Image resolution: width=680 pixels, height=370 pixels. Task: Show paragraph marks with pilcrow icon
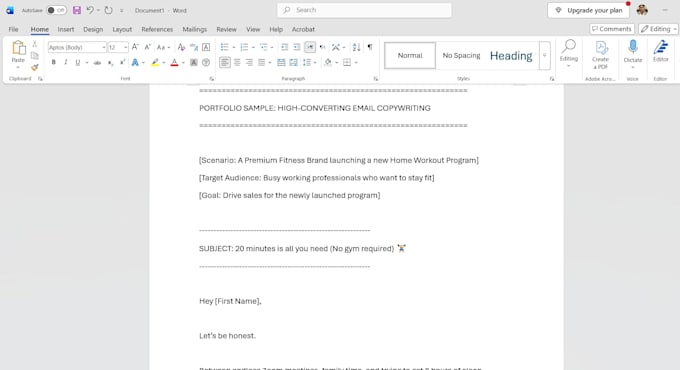point(370,47)
